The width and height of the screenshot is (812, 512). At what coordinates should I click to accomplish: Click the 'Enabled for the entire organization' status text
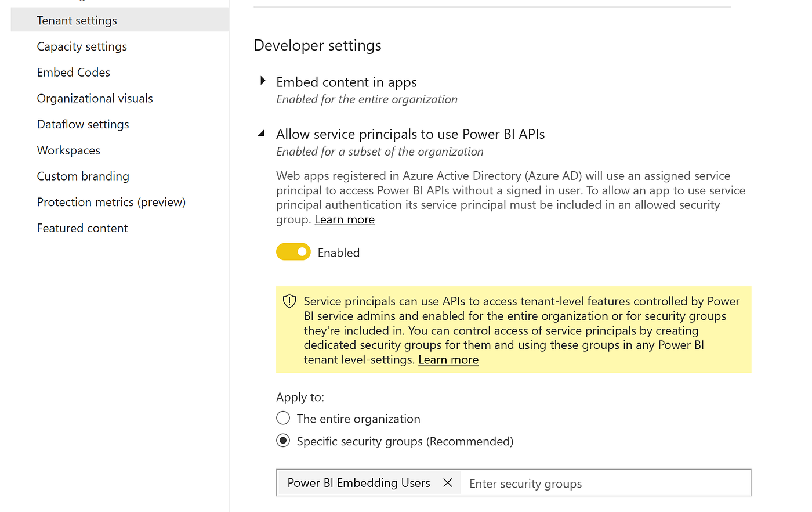click(367, 99)
